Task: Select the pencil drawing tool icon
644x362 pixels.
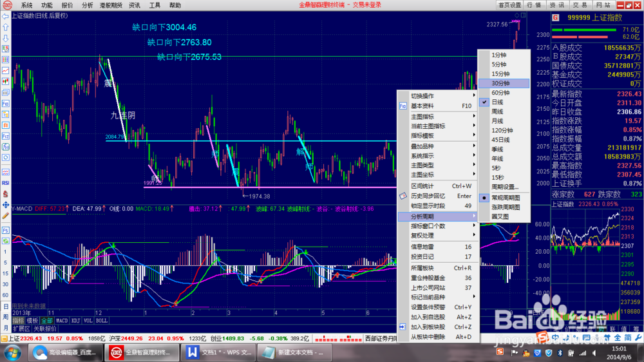Action: click(5, 215)
